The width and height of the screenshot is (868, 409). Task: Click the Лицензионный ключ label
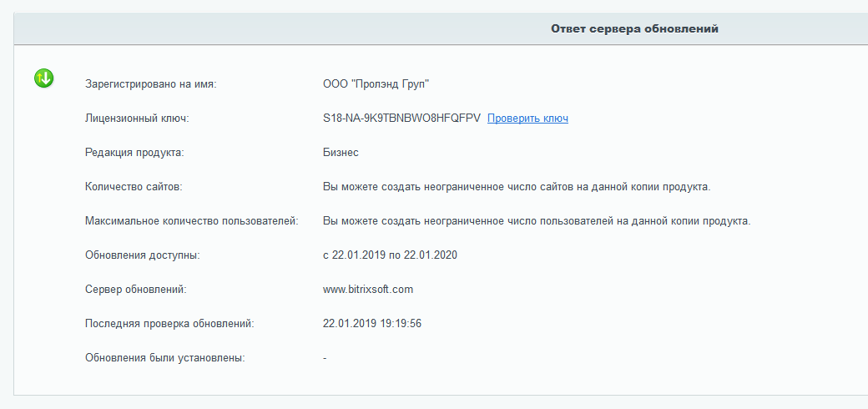tap(138, 119)
